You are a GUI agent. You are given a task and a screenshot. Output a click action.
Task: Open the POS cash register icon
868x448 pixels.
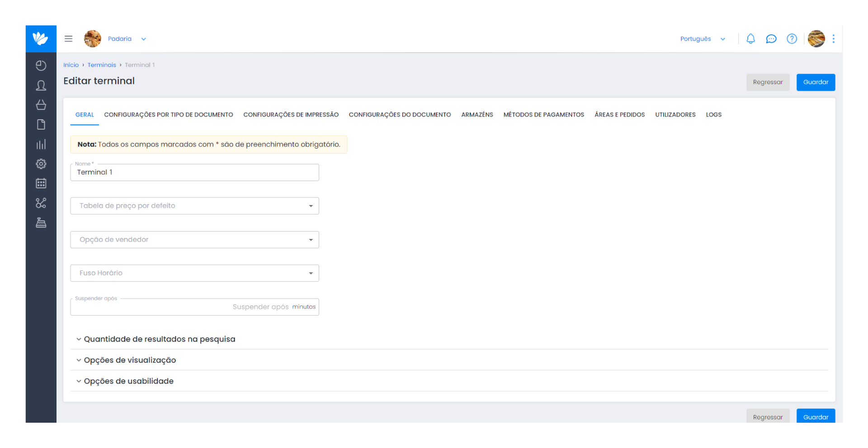click(x=41, y=223)
